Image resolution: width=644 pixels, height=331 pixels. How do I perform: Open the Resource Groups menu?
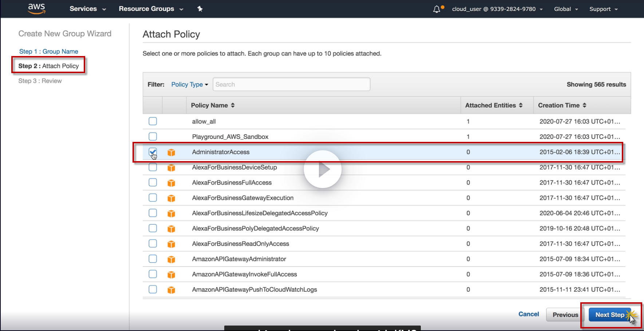(x=151, y=9)
